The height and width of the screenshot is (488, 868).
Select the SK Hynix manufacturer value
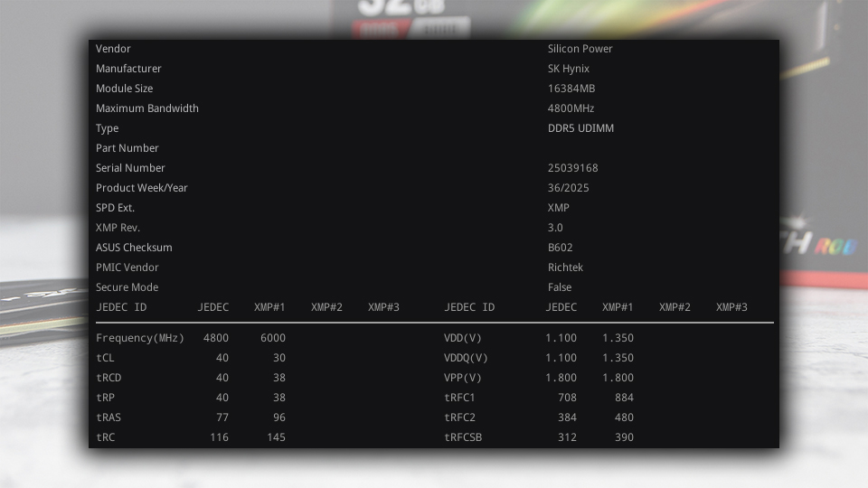[569, 69]
